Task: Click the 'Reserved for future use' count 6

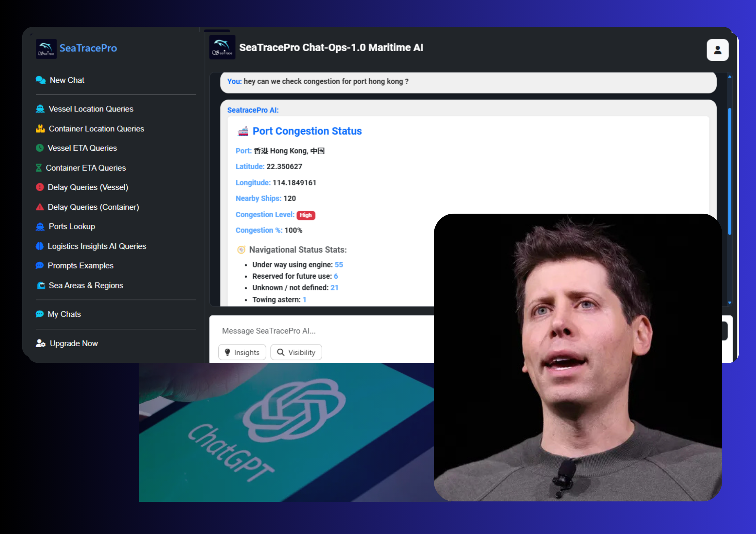Action: point(336,277)
